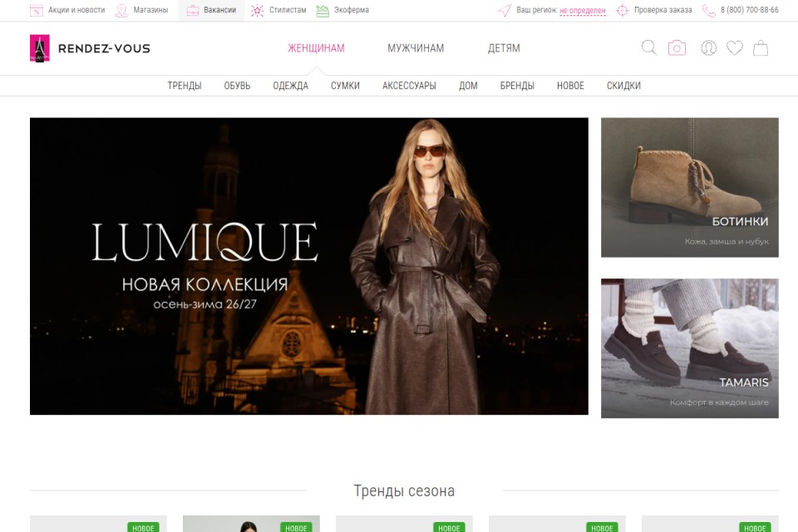Screen dimensions: 798x532
Task: Open the НОВОЕ menu item
Action: (570, 86)
